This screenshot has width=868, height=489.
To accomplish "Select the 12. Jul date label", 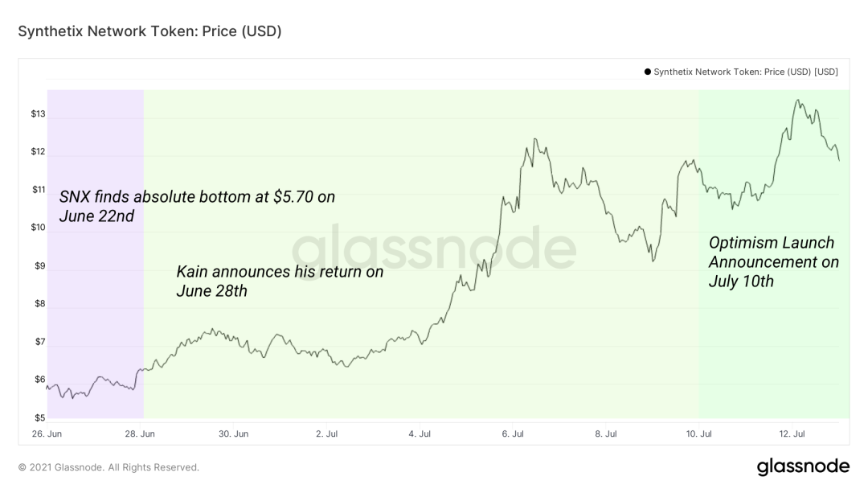I will pyautogui.click(x=792, y=434).
